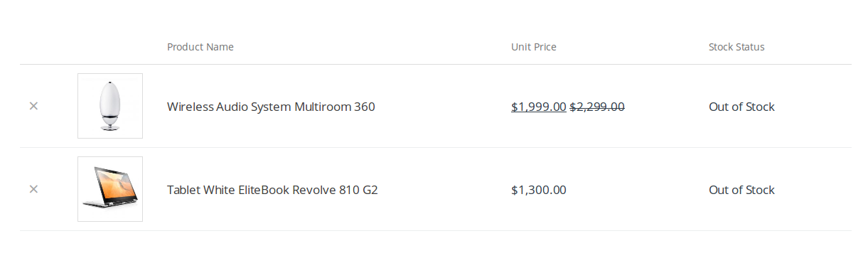Image resolution: width=868 pixels, height=263 pixels.
Task: Remove Tablet White EliteBook Revolve item
Action: point(33,189)
